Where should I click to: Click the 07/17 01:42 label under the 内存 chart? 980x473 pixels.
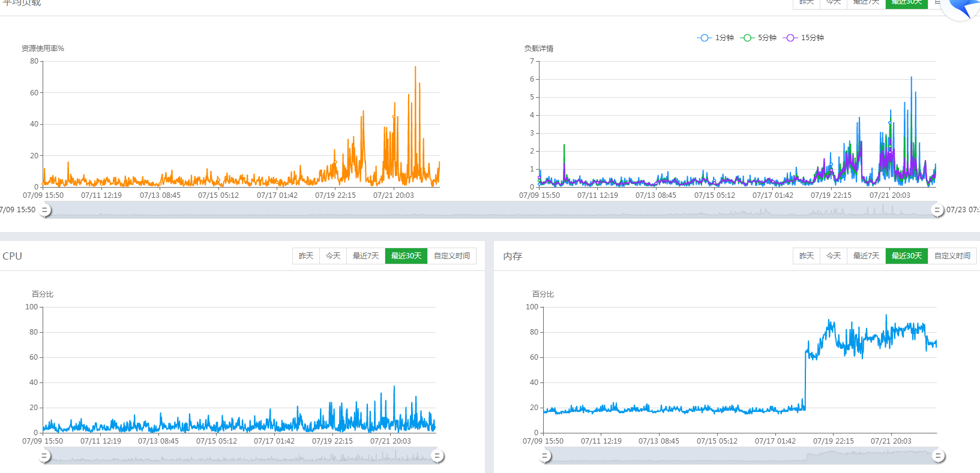tap(775, 441)
